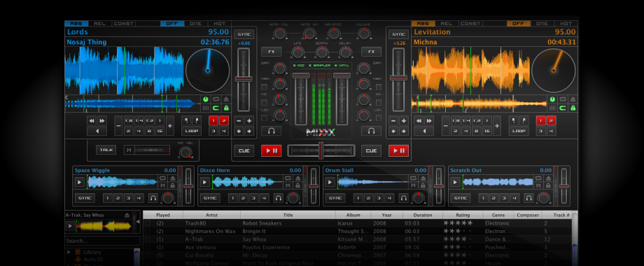Expand the Library tree item

(x=69, y=252)
